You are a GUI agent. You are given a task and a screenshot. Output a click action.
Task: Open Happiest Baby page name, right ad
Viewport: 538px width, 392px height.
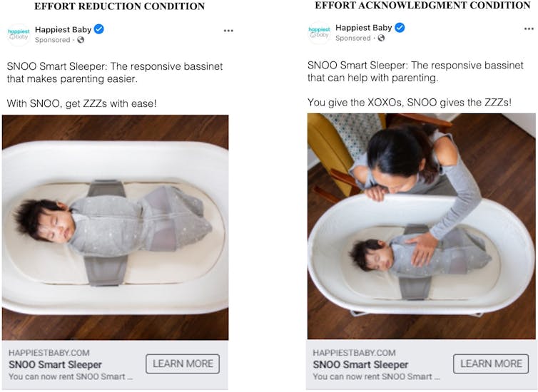(x=364, y=28)
